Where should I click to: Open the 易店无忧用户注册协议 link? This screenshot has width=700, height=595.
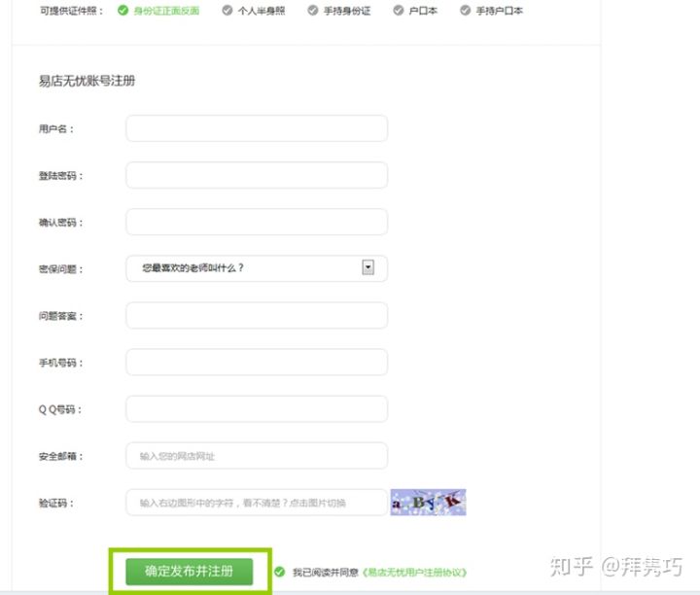click(415, 573)
